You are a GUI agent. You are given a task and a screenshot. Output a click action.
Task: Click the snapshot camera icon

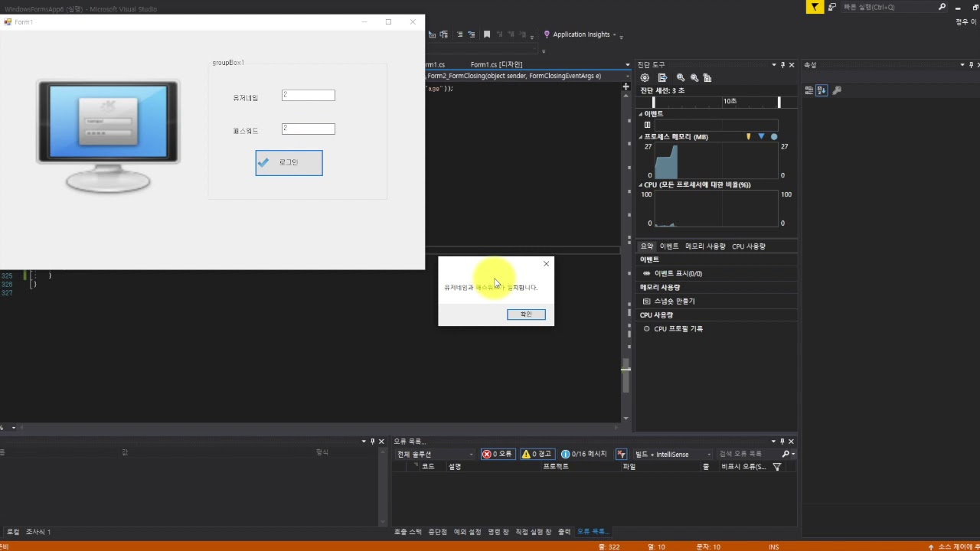click(x=646, y=302)
